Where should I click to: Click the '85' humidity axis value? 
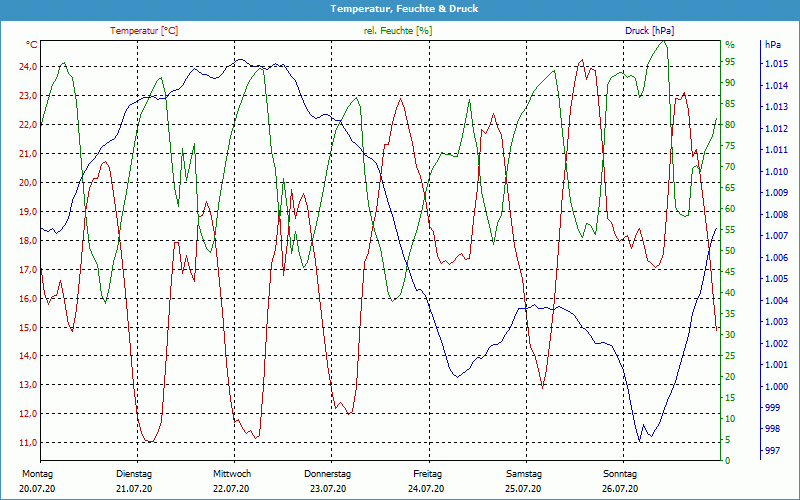[x=730, y=104]
